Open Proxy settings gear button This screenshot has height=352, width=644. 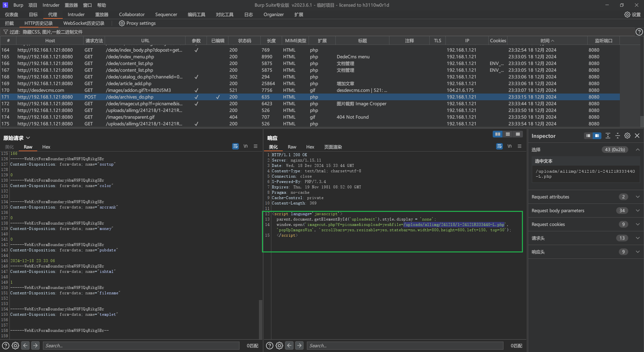(x=122, y=23)
